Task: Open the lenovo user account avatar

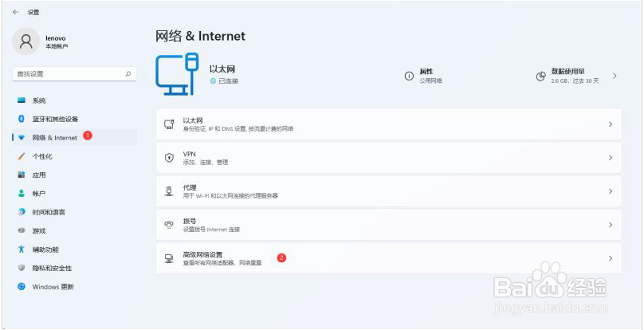Action: tap(26, 41)
